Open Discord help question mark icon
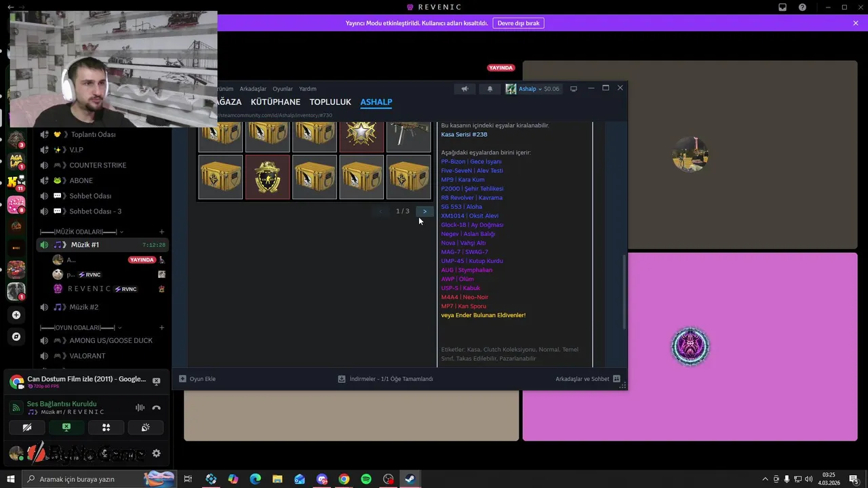The height and width of the screenshot is (488, 868). pos(803,7)
